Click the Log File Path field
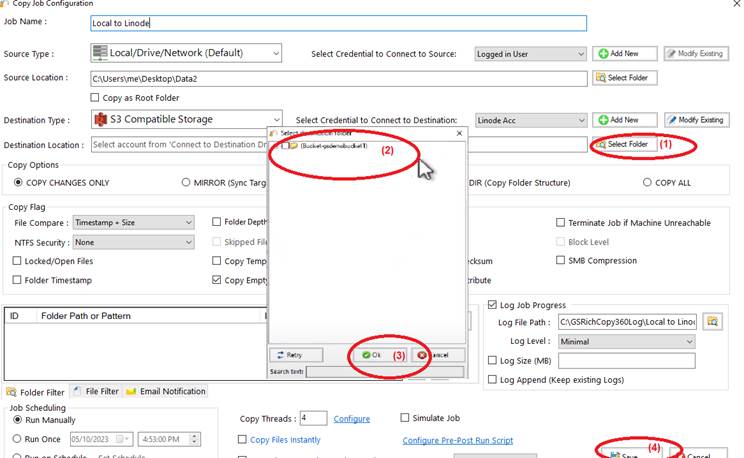 [x=627, y=322]
